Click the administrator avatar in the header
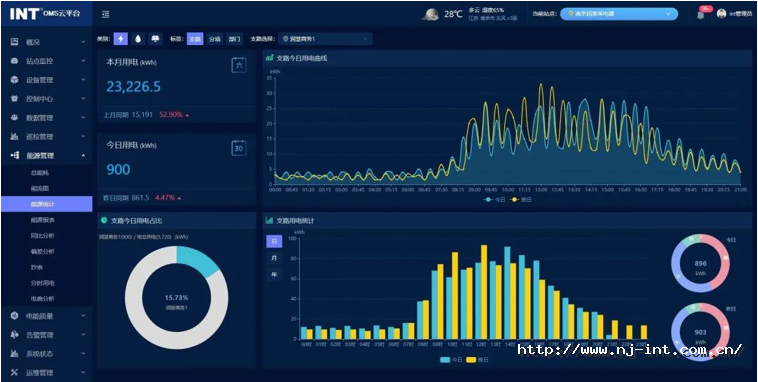This screenshot has height=382, width=758. pyautogui.click(x=721, y=14)
